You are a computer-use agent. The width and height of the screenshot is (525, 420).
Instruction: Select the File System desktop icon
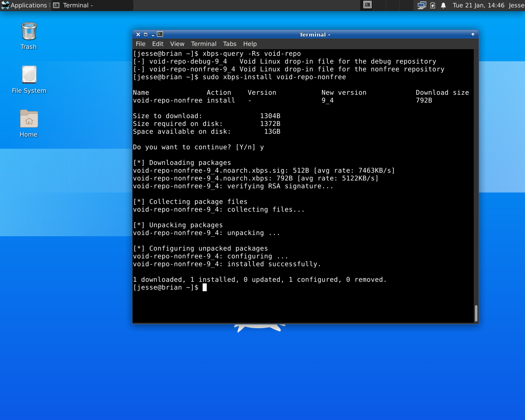pos(29,80)
